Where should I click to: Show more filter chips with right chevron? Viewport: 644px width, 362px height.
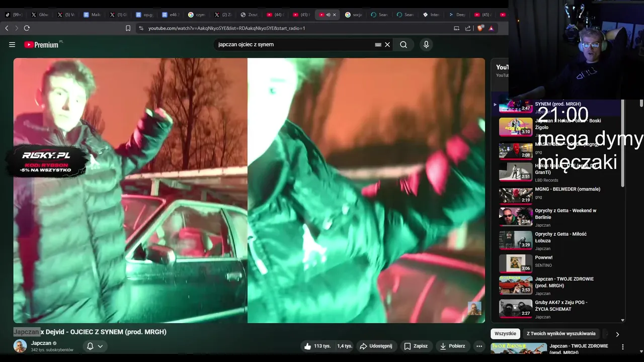[x=617, y=334]
